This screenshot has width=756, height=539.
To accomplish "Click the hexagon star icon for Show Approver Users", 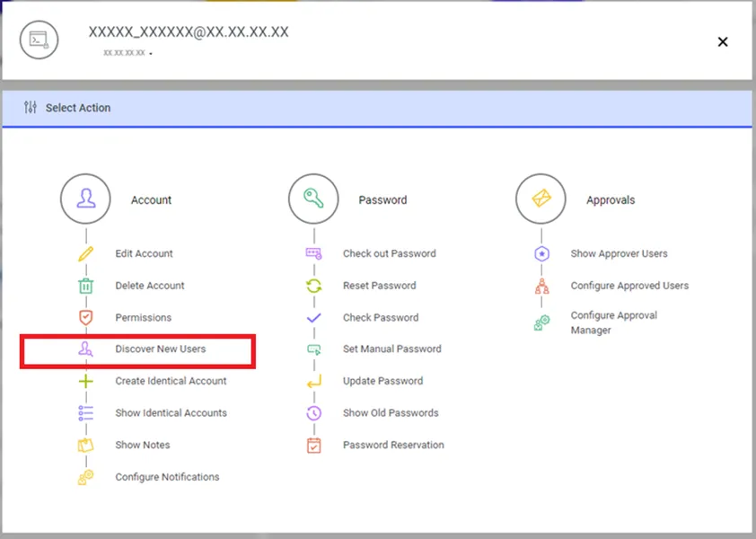I will click(x=542, y=254).
